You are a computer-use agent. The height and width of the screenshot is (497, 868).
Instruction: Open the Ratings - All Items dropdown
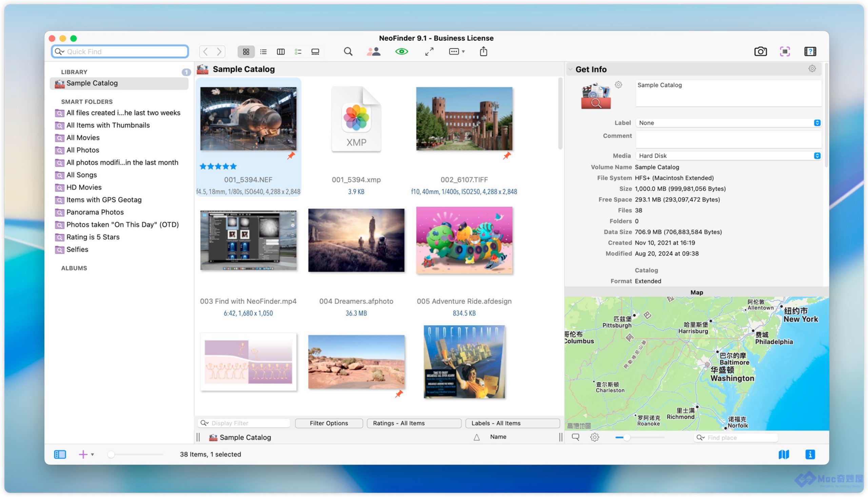tap(414, 423)
